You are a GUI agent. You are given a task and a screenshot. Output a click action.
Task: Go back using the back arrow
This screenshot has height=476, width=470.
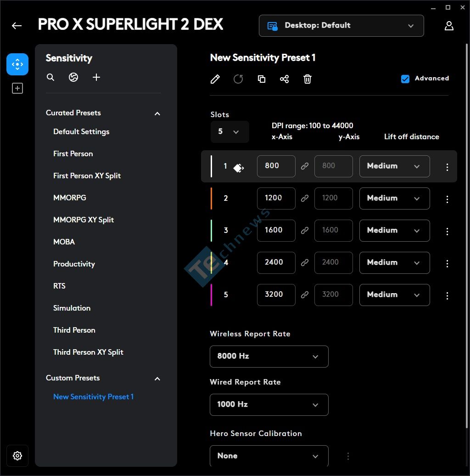point(17,26)
